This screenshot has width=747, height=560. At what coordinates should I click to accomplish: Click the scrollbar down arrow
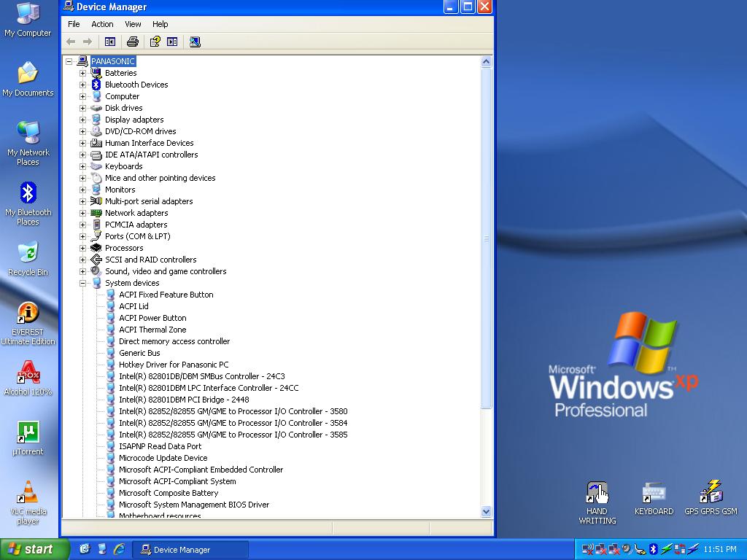(x=486, y=512)
